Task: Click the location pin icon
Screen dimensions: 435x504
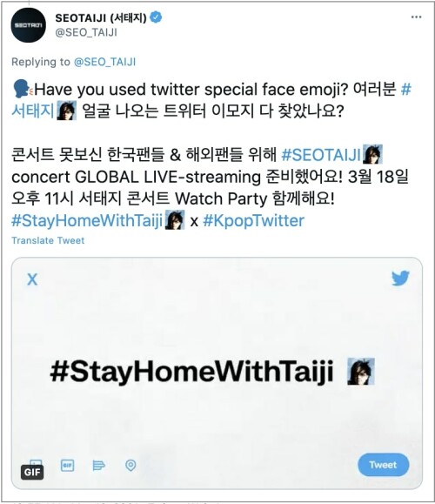Action: click(130, 465)
